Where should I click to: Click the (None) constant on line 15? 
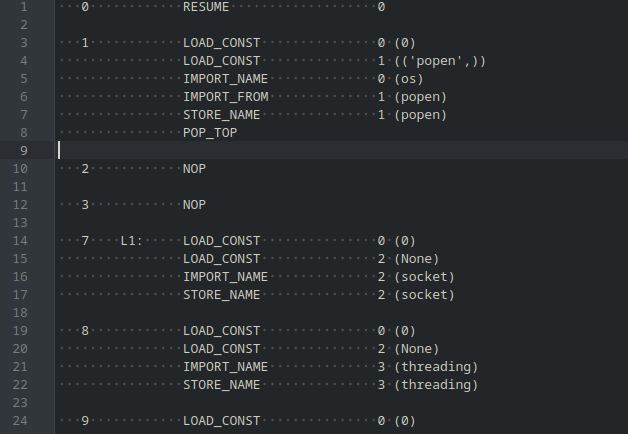[416, 259]
